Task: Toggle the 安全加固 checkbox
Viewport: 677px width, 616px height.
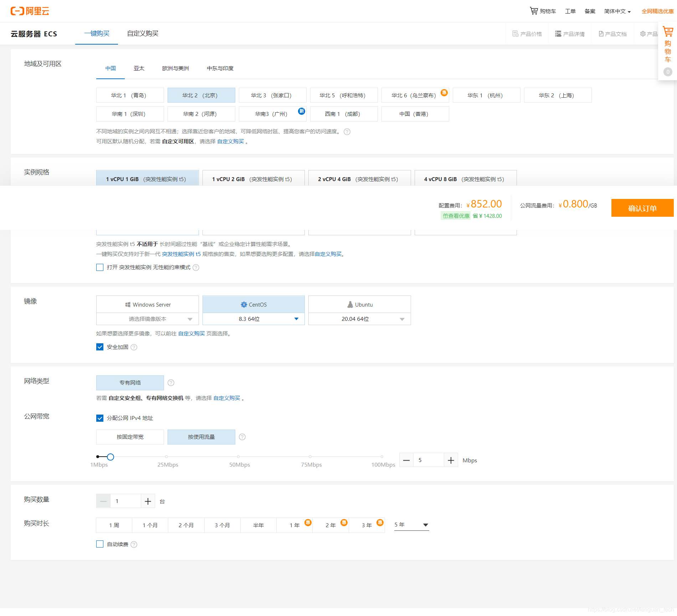Action: pos(100,347)
